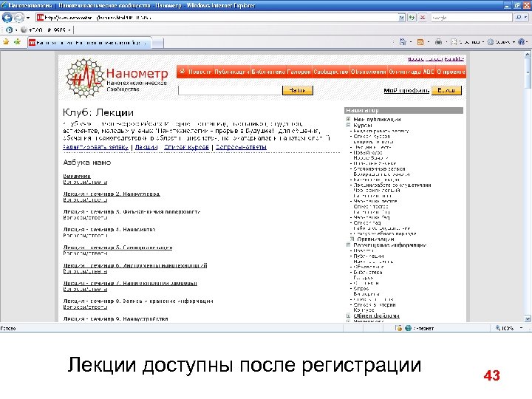Open the Обмен файлами navigator link
532x399 pixels.
376,316
